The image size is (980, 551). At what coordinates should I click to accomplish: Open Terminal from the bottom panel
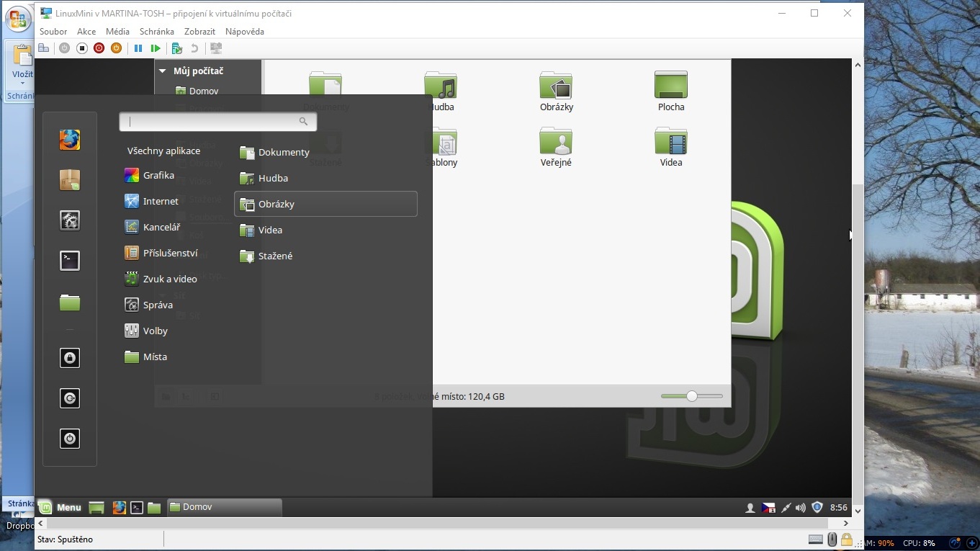[137, 508]
